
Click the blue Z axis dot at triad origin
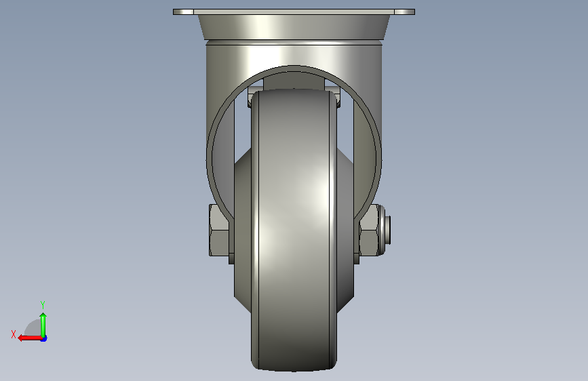[x=44, y=338]
